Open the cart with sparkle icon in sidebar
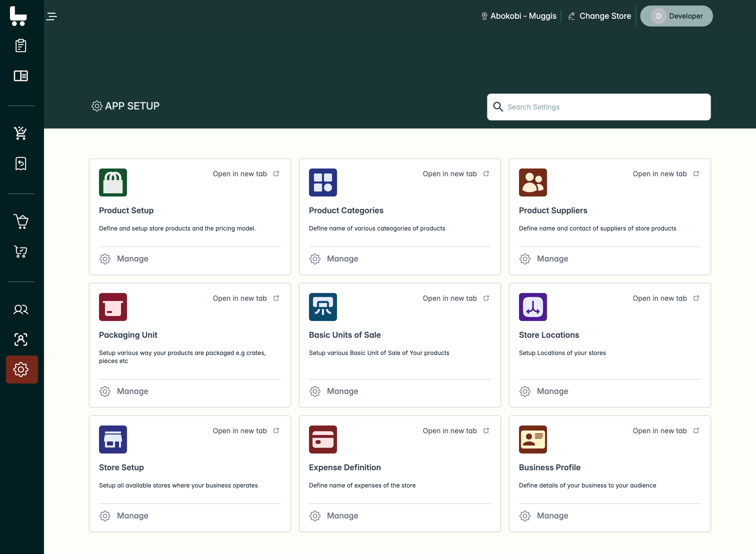 tap(21, 133)
